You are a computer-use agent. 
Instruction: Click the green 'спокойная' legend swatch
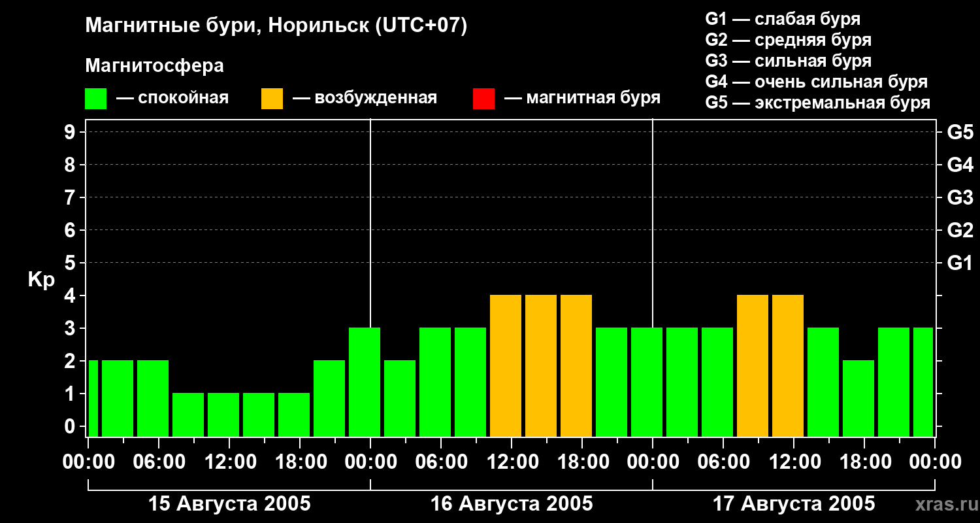click(x=95, y=99)
